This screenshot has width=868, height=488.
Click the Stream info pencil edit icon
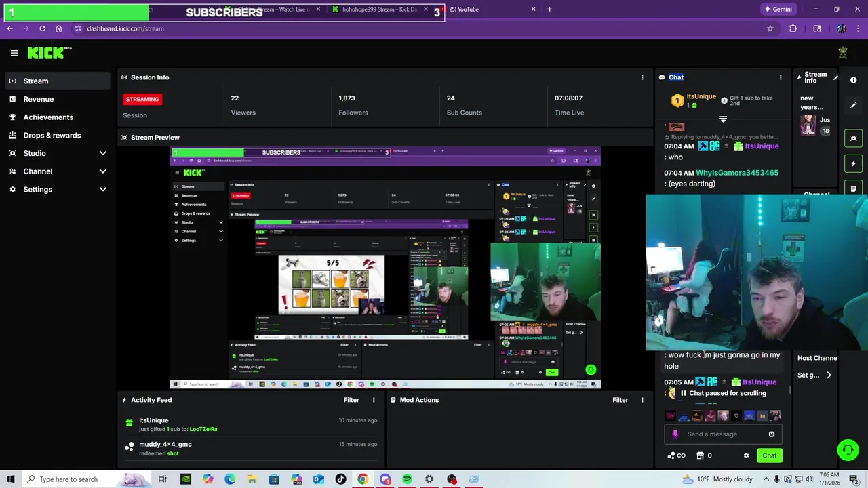pyautogui.click(x=835, y=77)
